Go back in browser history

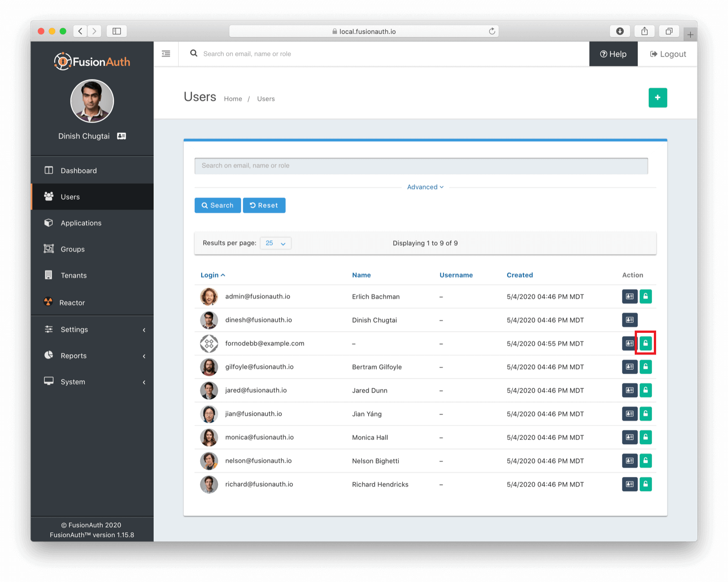pyautogui.click(x=80, y=31)
